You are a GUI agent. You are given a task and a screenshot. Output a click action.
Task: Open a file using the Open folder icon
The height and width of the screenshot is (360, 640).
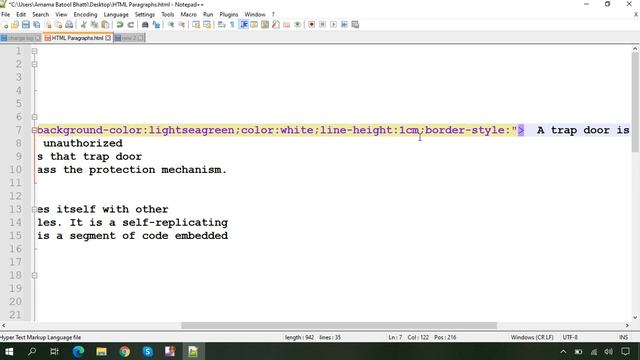point(15,24)
